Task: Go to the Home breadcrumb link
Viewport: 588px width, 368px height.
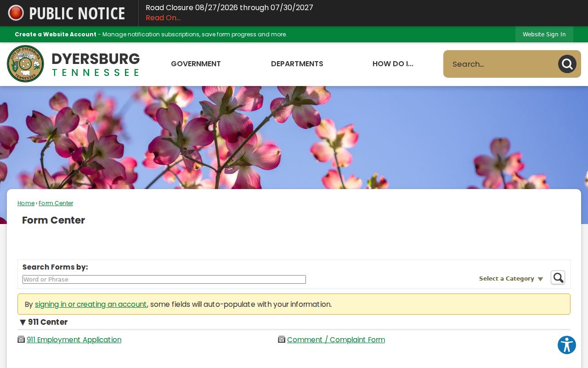Action: (26, 203)
